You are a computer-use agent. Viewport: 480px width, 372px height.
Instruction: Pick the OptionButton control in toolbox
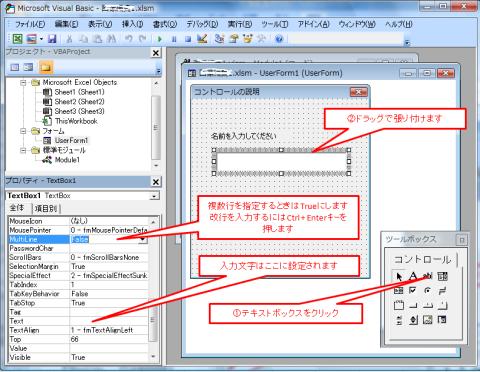coord(427,290)
